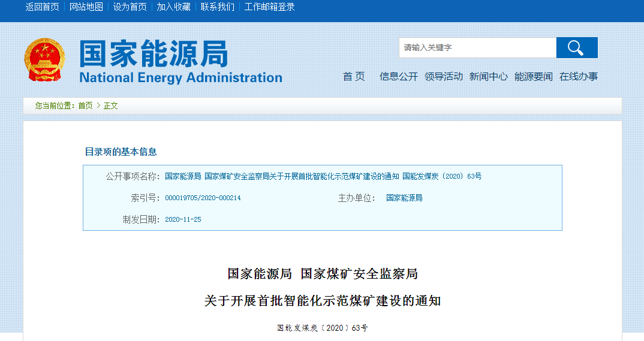
Task: Click 您当前位置 breadcrumb label
Action: pyautogui.click(x=55, y=106)
